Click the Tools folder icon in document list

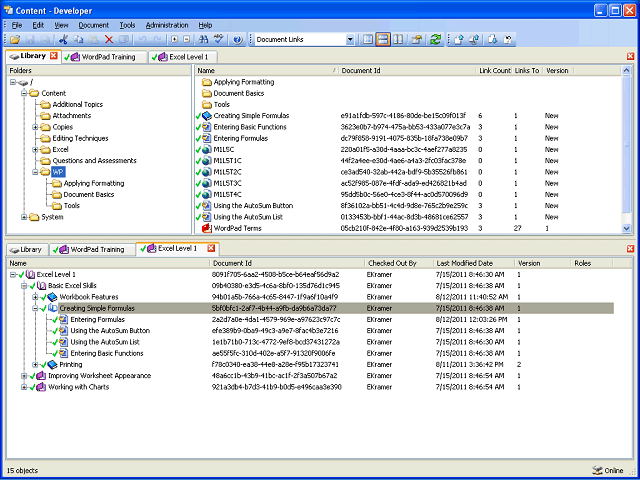207,104
